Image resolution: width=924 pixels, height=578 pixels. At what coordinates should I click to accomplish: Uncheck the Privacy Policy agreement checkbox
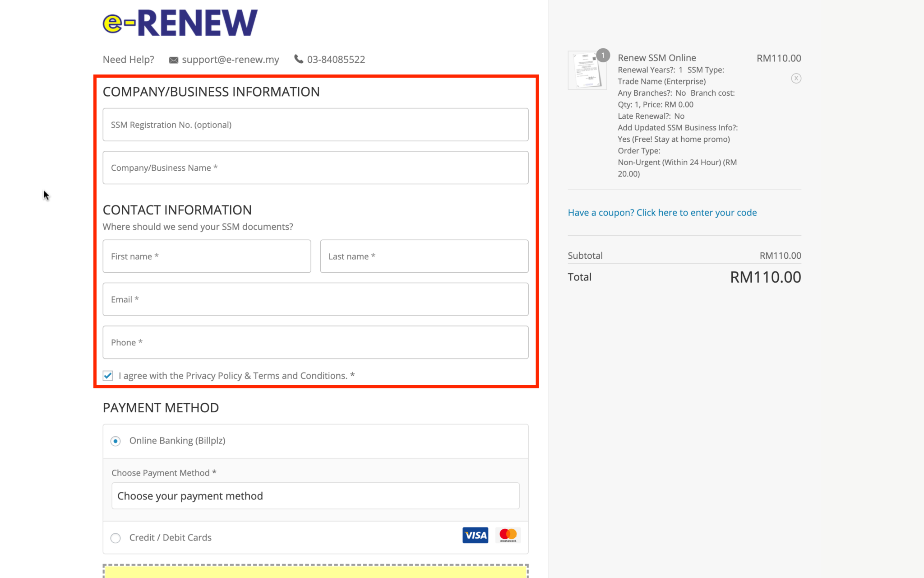[x=107, y=375]
